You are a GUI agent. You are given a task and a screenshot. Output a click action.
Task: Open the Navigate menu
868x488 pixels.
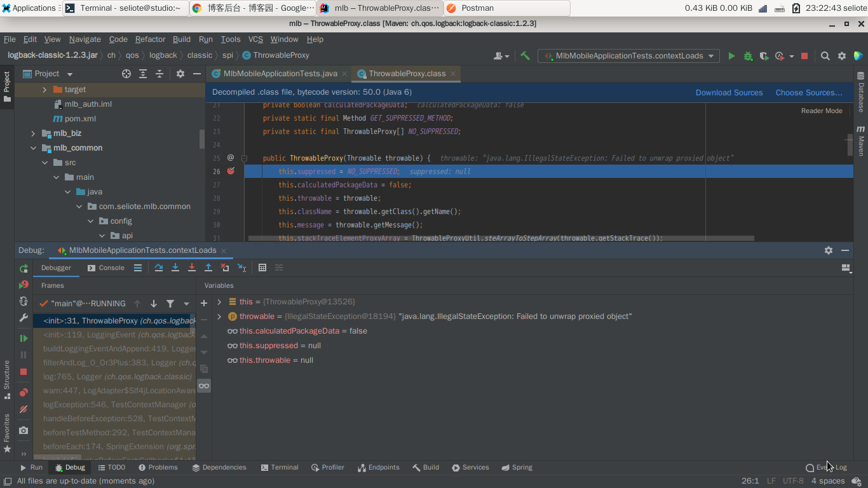[x=85, y=39]
